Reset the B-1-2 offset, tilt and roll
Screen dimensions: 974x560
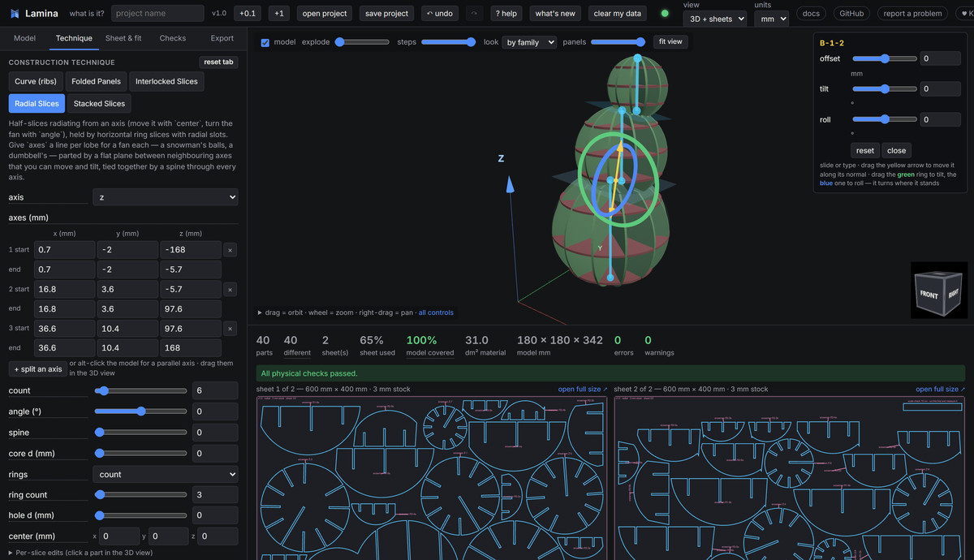click(x=865, y=150)
